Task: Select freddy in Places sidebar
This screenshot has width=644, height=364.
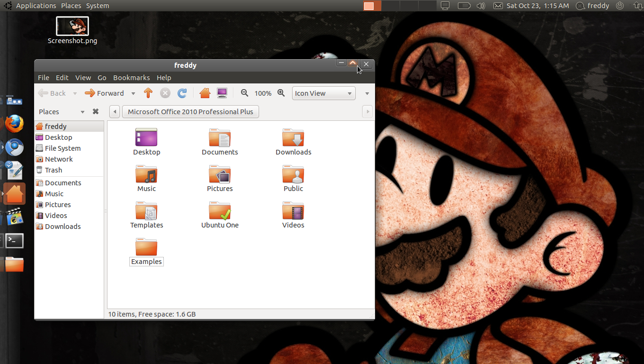Action: click(69, 127)
